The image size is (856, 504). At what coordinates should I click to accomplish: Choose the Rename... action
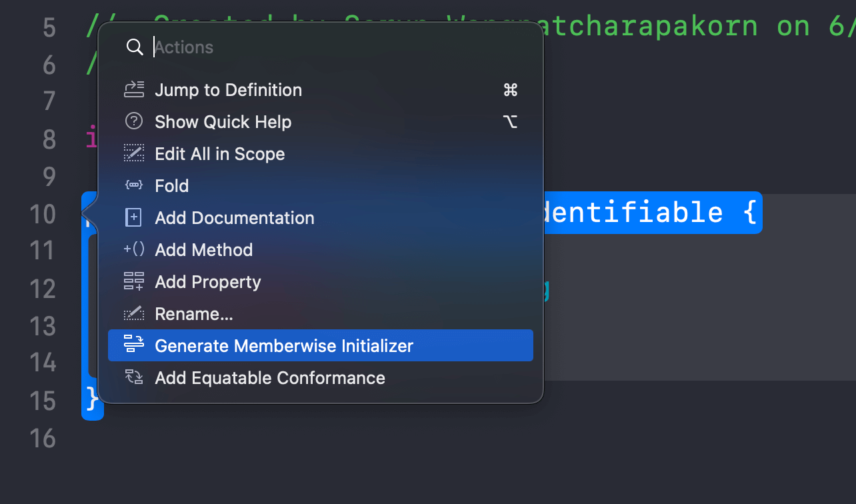[193, 314]
